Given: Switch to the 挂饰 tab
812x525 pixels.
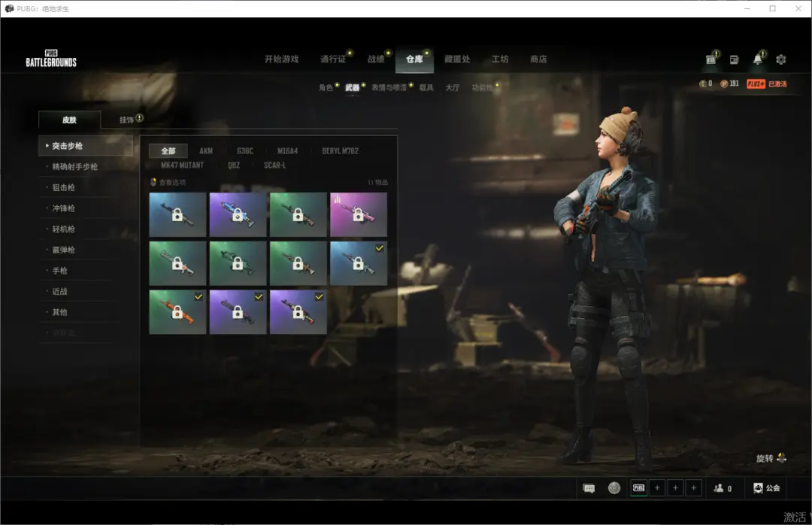Looking at the screenshot, I should pos(126,120).
